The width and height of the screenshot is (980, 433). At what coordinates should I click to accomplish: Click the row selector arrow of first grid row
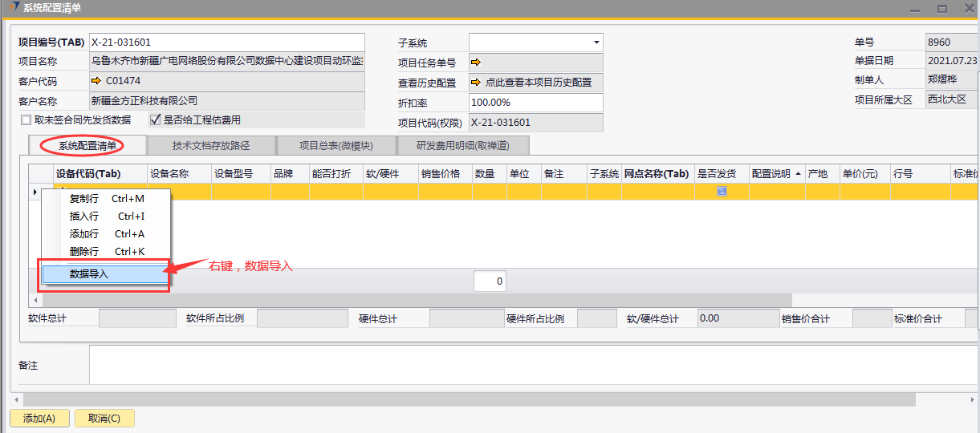(x=35, y=192)
